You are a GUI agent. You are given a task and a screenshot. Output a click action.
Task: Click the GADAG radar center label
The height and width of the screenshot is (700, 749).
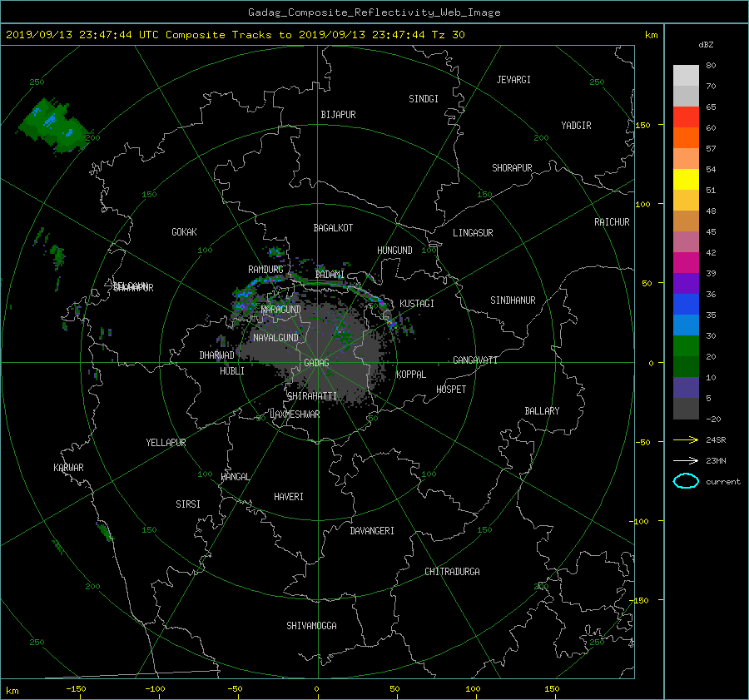click(316, 363)
